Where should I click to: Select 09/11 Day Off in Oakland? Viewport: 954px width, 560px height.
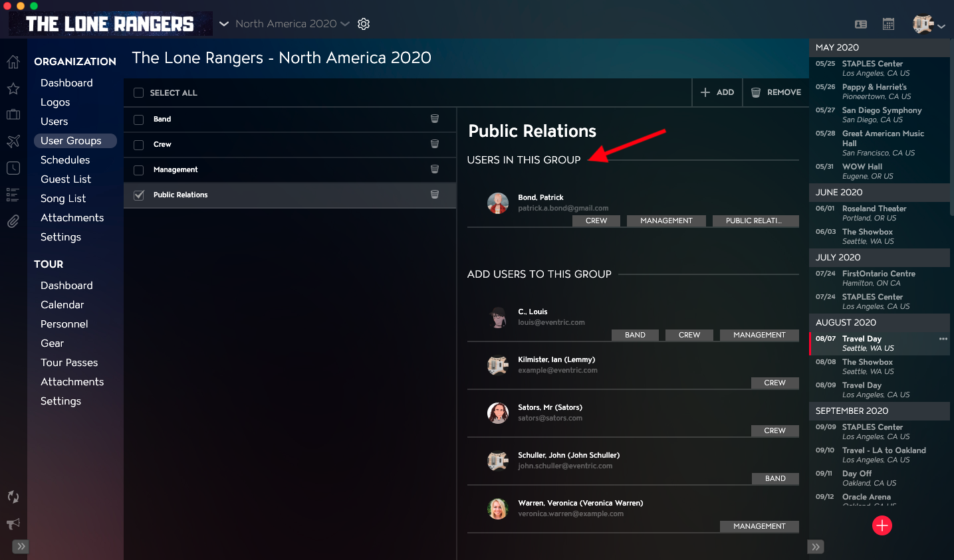point(879,478)
